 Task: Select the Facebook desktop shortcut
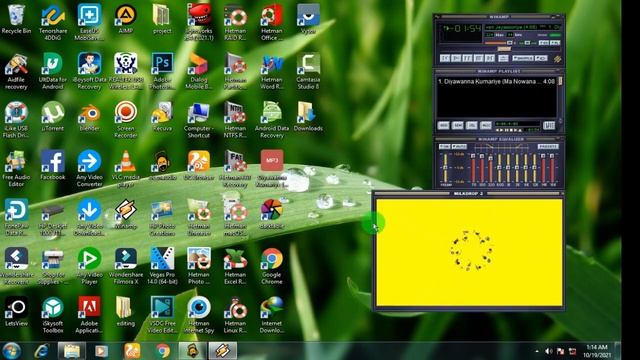[x=53, y=165]
